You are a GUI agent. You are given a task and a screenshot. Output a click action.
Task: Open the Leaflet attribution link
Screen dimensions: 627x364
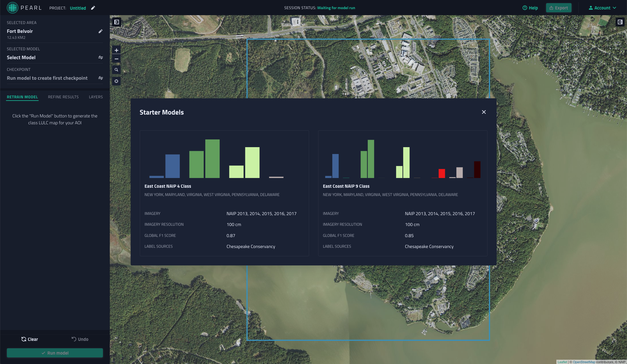pyautogui.click(x=562, y=362)
